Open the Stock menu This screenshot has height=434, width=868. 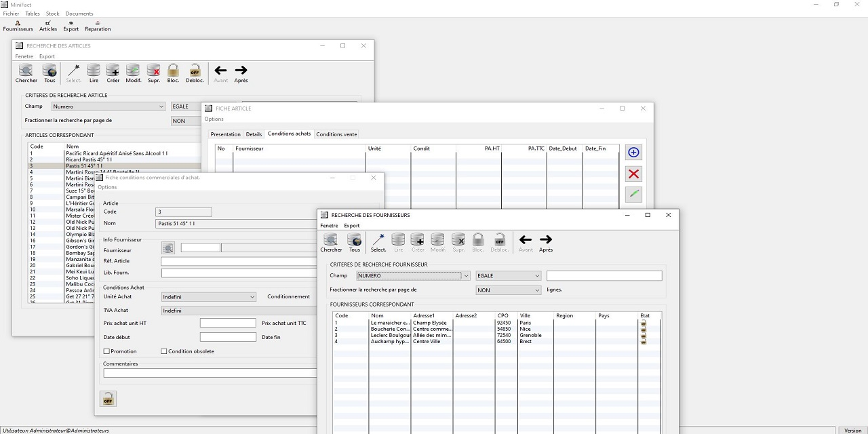[52, 14]
